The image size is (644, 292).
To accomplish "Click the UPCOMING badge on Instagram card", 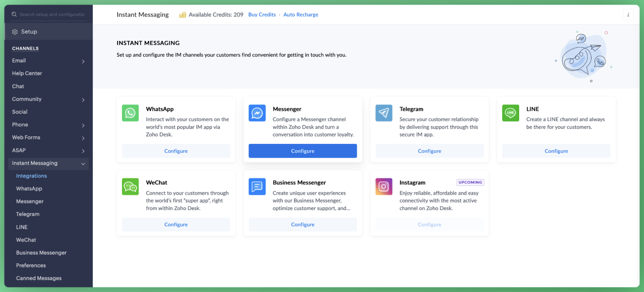I will coord(470,182).
